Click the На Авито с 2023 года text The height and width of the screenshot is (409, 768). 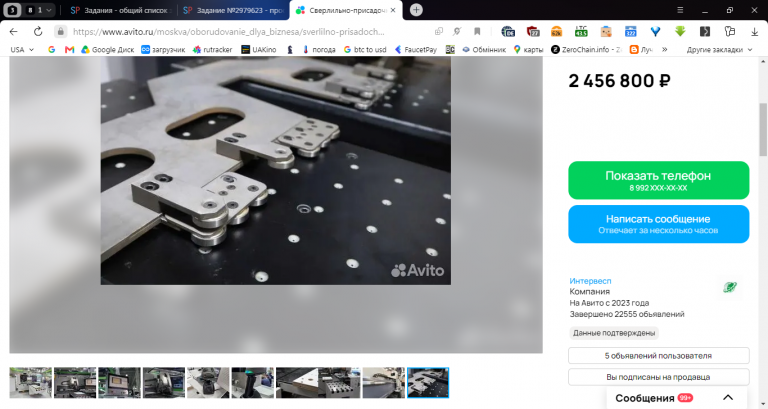(x=609, y=303)
